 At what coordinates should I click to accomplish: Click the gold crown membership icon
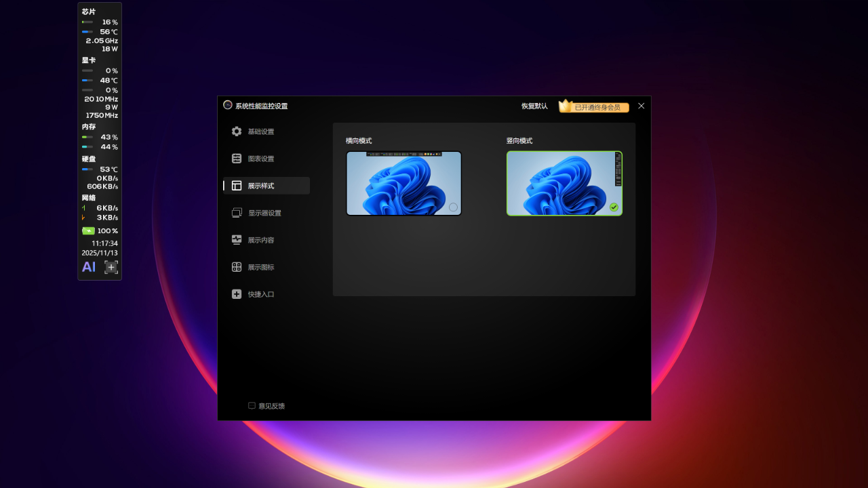point(566,106)
